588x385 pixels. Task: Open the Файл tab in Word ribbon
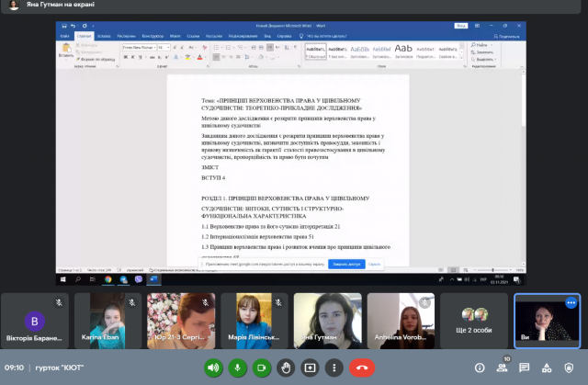(63, 36)
